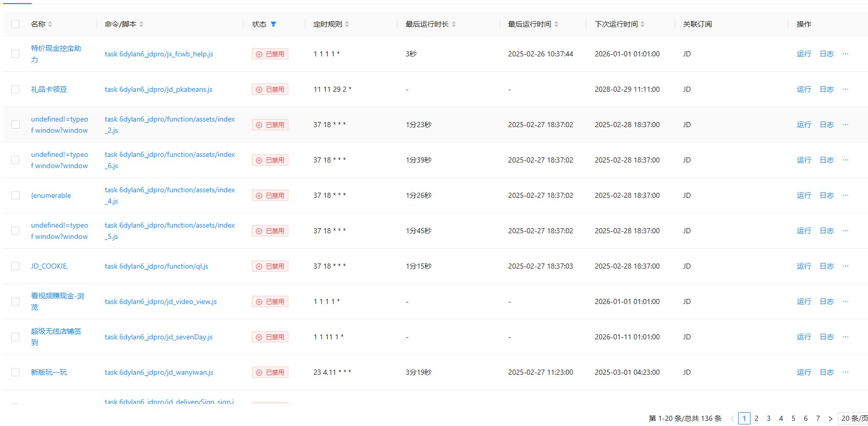Check the 礼品卡领豆 row checkbox

(15, 89)
